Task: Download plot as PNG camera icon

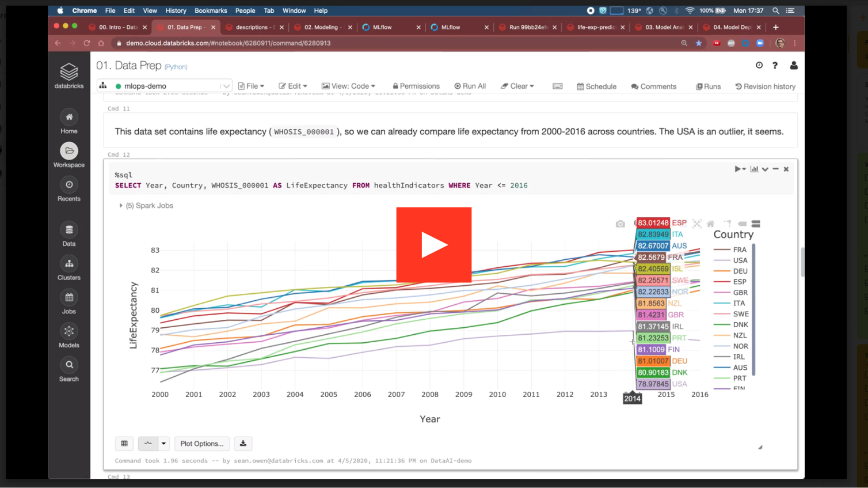Action: click(x=620, y=224)
